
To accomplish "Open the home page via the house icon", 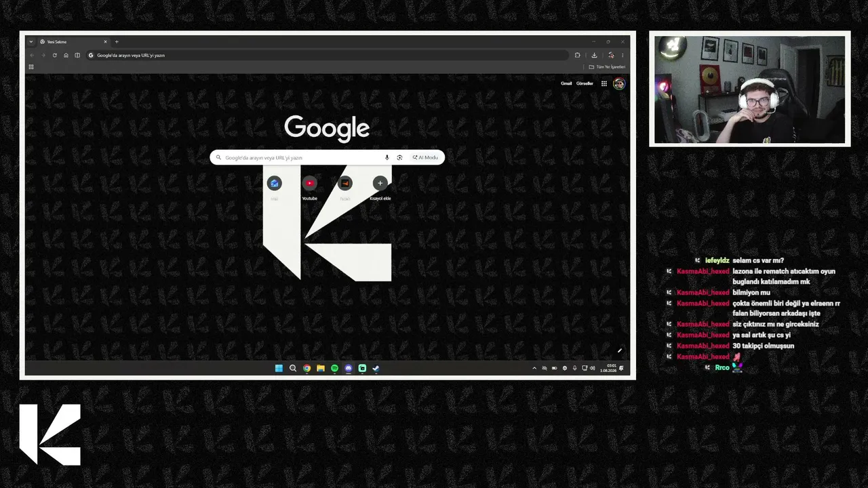I will [x=66, y=56].
